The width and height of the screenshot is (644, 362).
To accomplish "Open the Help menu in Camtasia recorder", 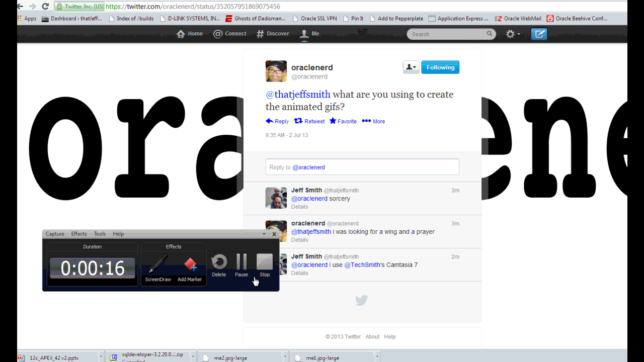I will (118, 234).
